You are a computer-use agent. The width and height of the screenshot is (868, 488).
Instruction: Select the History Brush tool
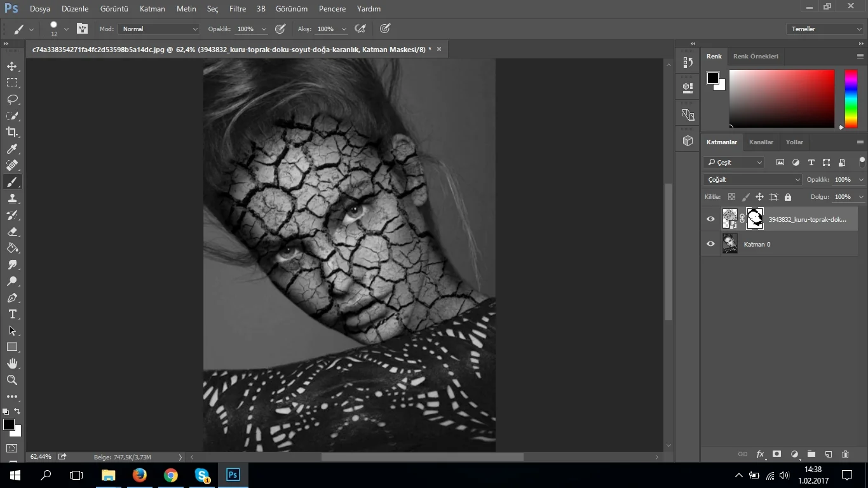(x=12, y=215)
